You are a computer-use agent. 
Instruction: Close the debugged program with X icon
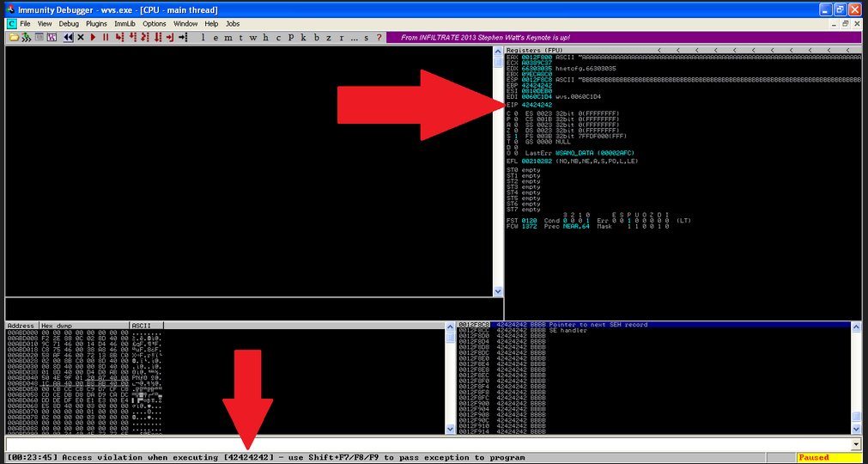81,38
